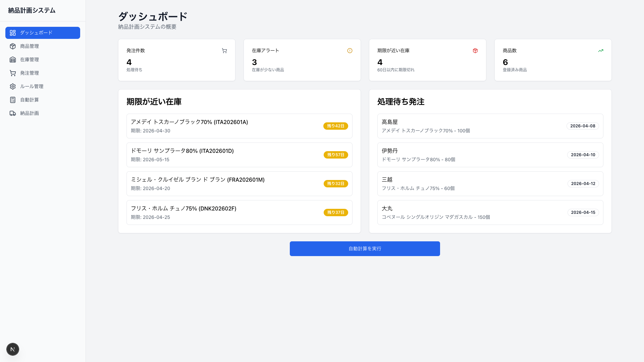This screenshot has width=644, height=362.
Task: Click alert icon on 在庫アラート card
Action: [x=350, y=51]
